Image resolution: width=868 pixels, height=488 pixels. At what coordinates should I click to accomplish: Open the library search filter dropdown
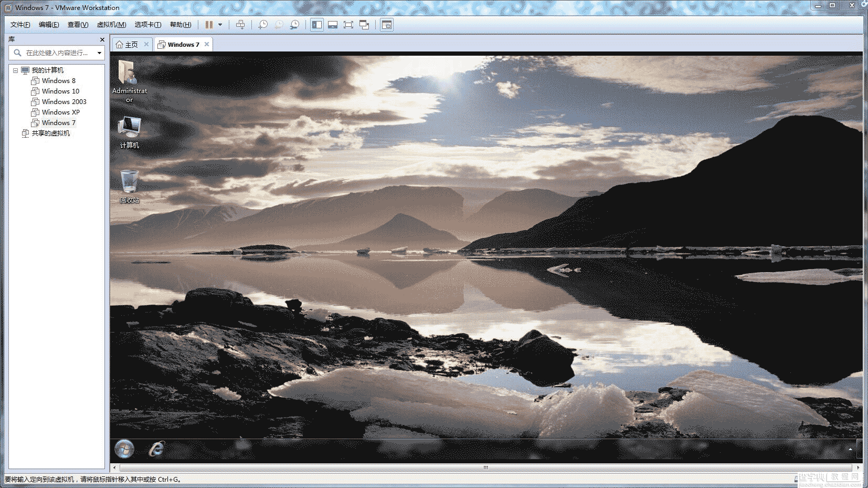(x=99, y=53)
